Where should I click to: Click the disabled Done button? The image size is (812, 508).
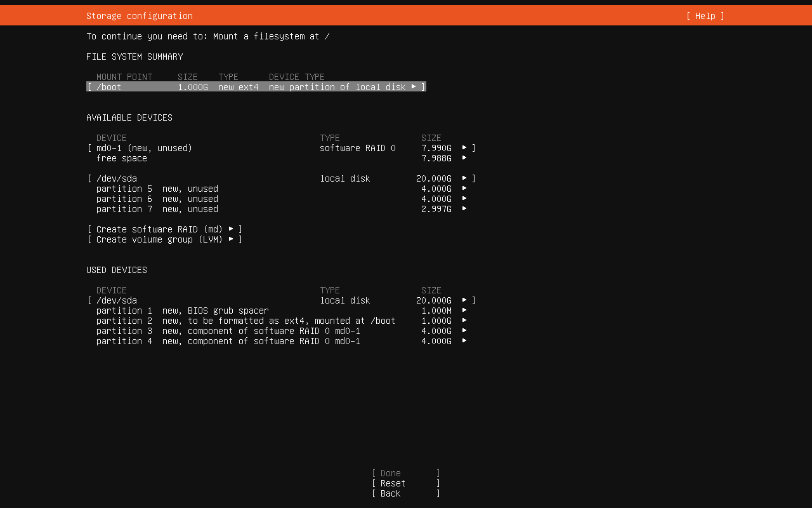click(405, 473)
